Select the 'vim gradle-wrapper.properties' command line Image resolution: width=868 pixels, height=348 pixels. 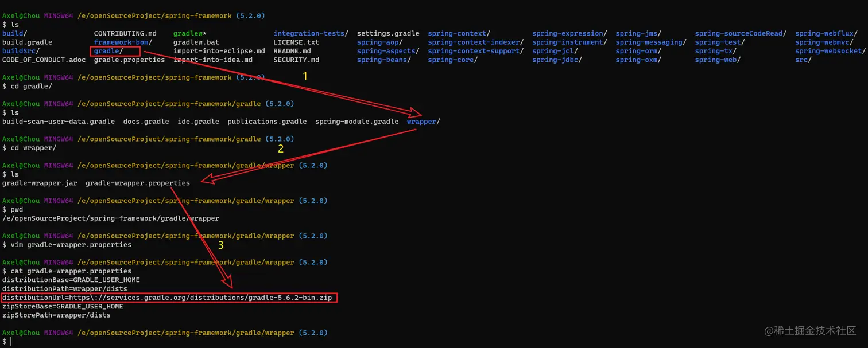point(67,245)
